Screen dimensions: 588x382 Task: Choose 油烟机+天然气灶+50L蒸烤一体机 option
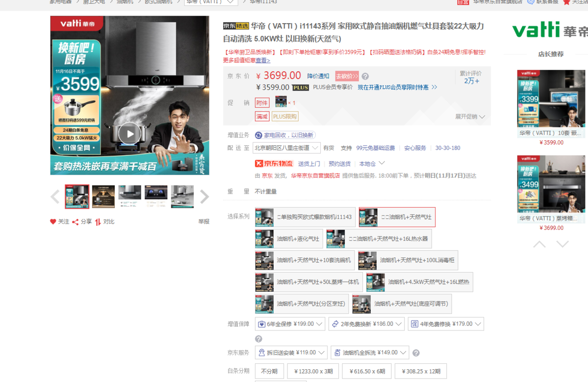pyautogui.click(x=308, y=282)
